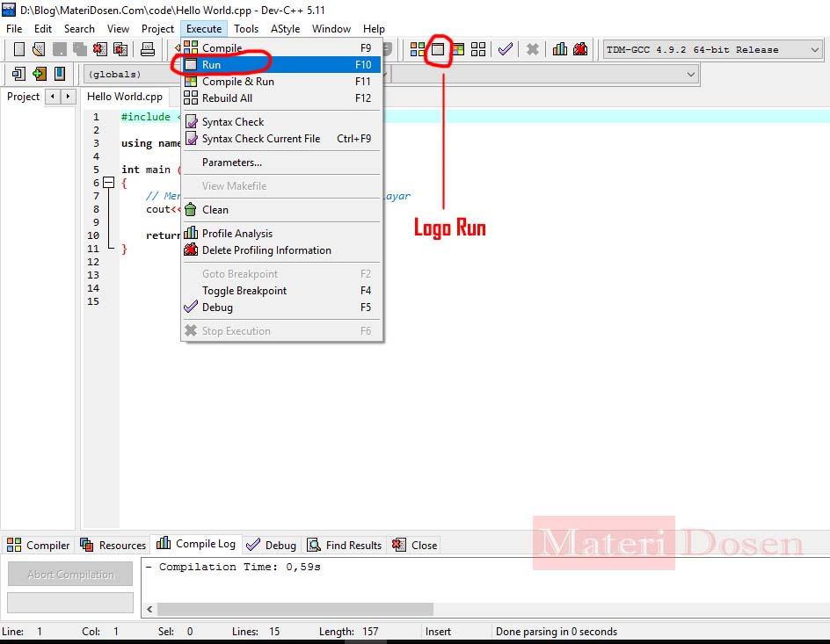The height and width of the screenshot is (644, 830).
Task: Choose Toggle Breakpoint menu entry
Action: (281, 290)
